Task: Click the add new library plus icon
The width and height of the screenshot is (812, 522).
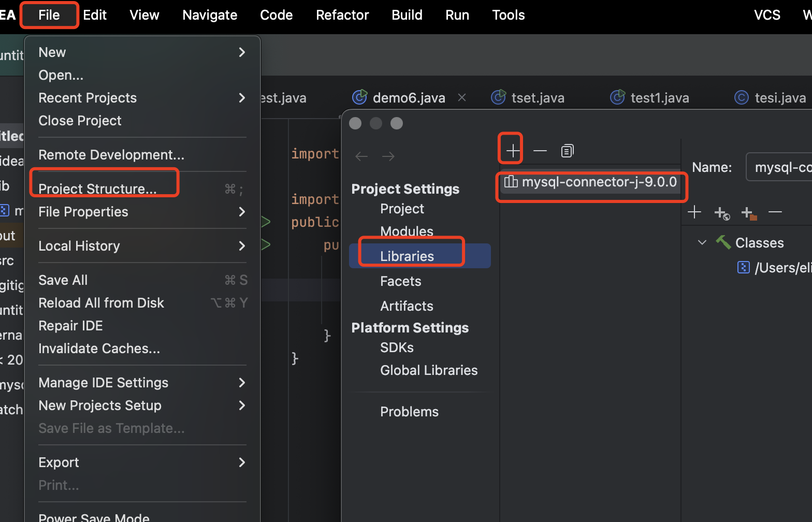Action: click(513, 151)
